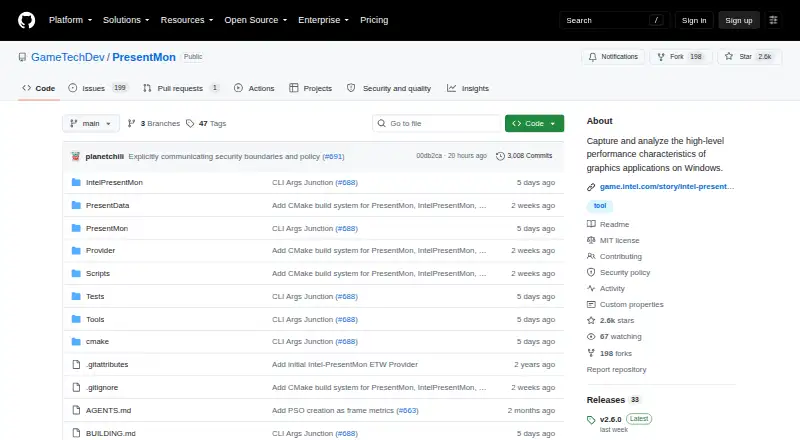Click the PresentData folder icon
Screen dimensions: 800x440
tap(76, 205)
